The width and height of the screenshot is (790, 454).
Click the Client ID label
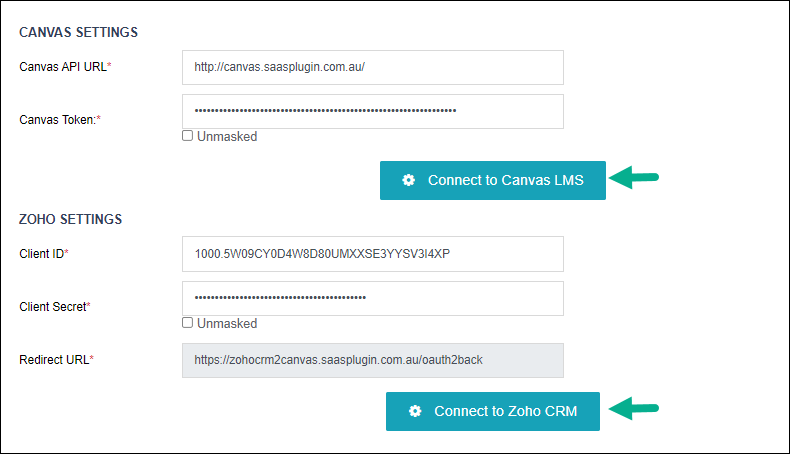click(x=44, y=254)
